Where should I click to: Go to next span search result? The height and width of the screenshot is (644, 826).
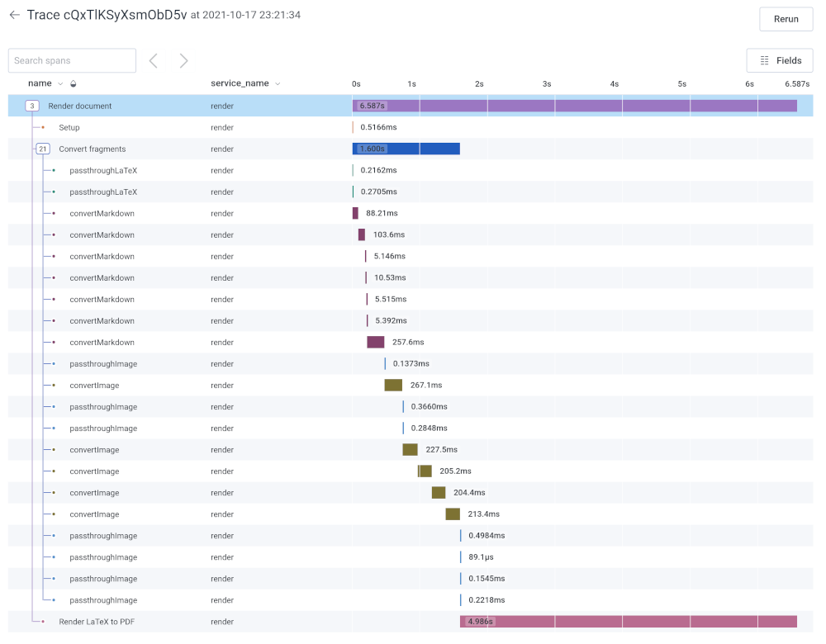click(183, 60)
